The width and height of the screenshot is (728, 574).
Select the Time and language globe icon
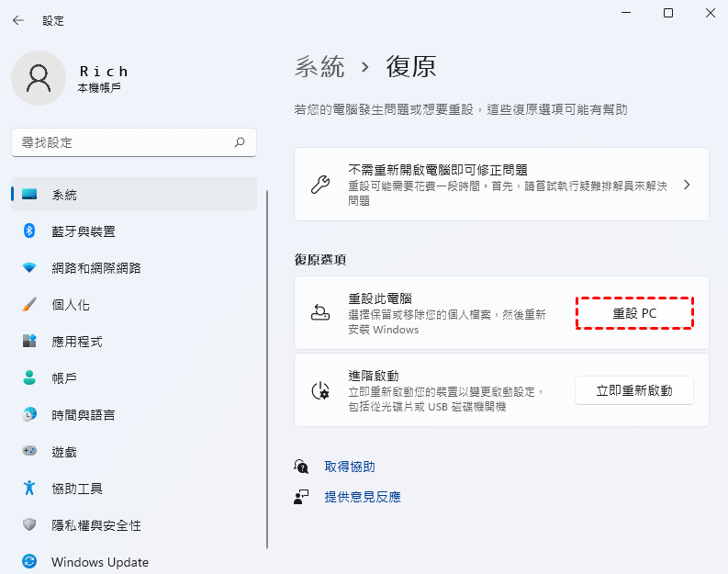(29, 415)
